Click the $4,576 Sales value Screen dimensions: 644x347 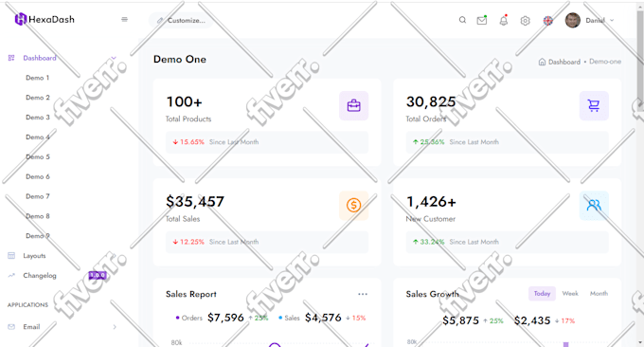pos(323,318)
